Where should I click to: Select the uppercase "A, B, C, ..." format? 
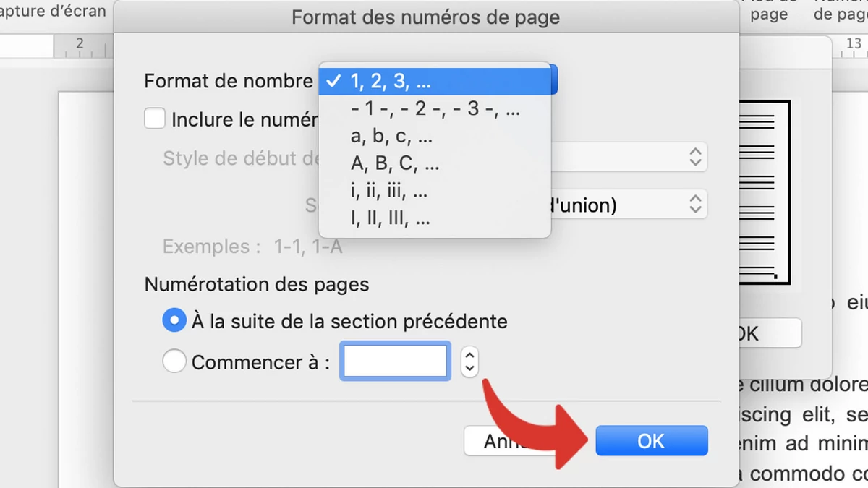(x=435, y=163)
